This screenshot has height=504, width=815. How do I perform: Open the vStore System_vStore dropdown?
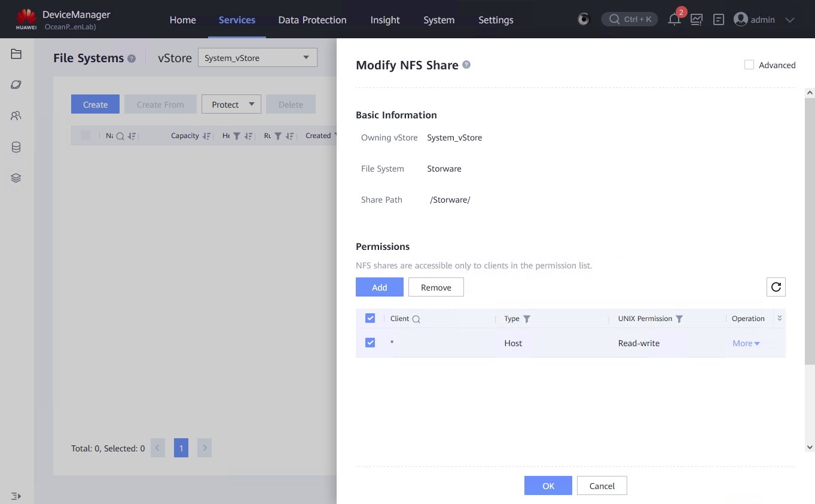tap(257, 57)
